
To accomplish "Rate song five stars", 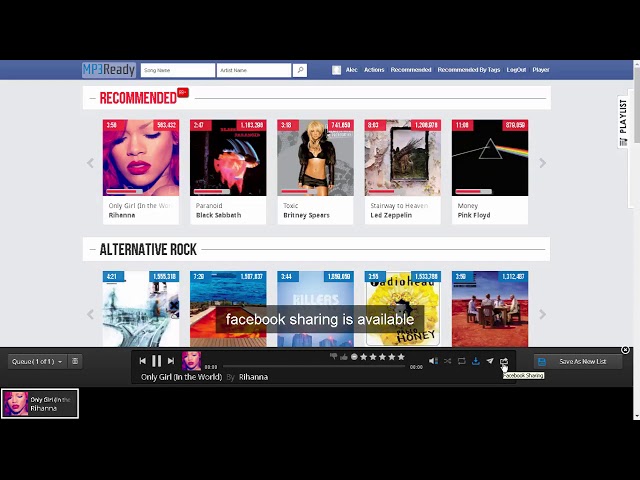I will (401, 357).
